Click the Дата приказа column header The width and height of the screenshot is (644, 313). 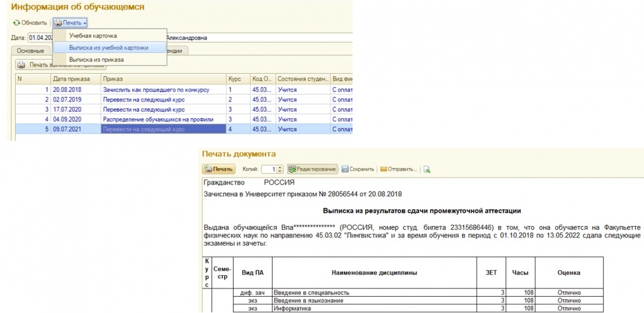point(76,79)
